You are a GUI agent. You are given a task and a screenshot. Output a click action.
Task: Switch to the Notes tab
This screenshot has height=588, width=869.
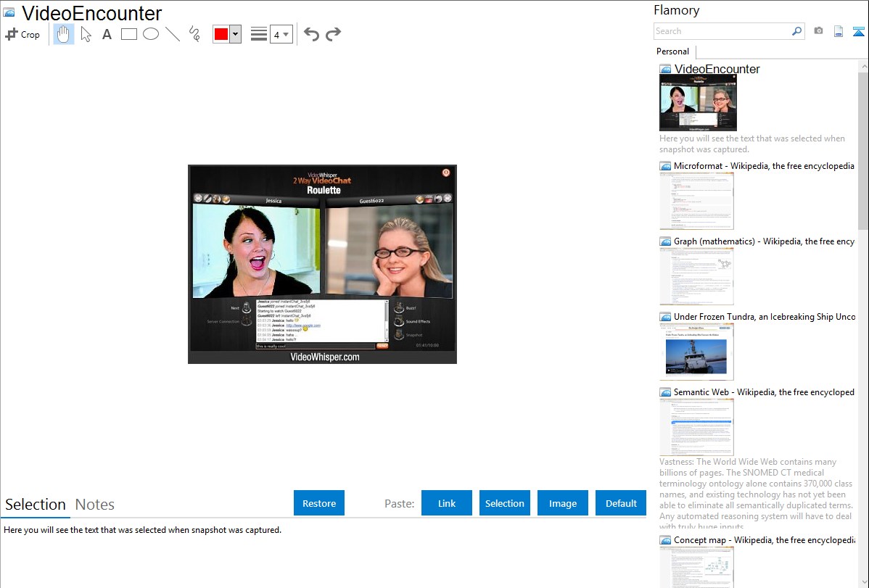point(95,505)
